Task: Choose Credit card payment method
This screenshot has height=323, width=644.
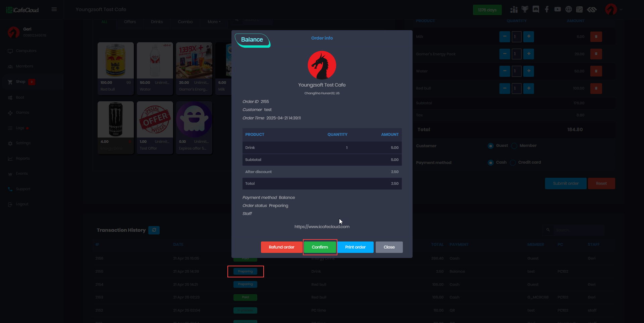Action: (513, 163)
